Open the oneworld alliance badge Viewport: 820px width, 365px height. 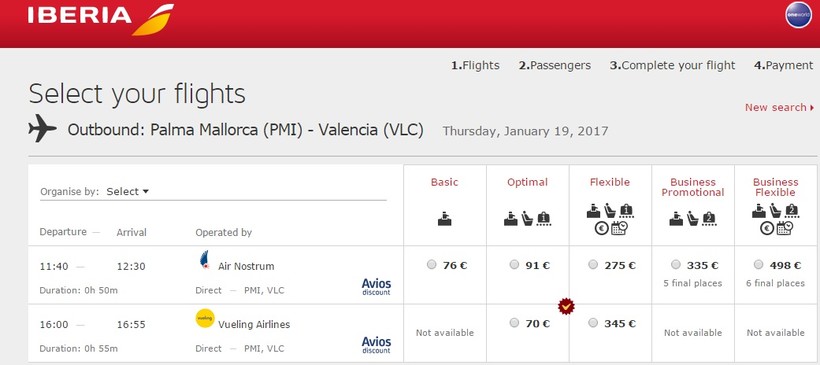pyautogui.click(x=798, y=15)
